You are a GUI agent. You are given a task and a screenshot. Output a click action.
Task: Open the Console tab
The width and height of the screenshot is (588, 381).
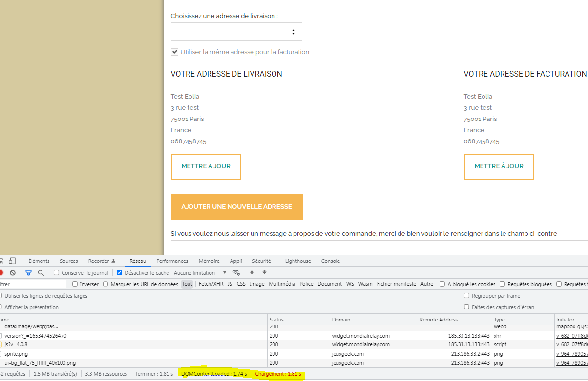331,261
